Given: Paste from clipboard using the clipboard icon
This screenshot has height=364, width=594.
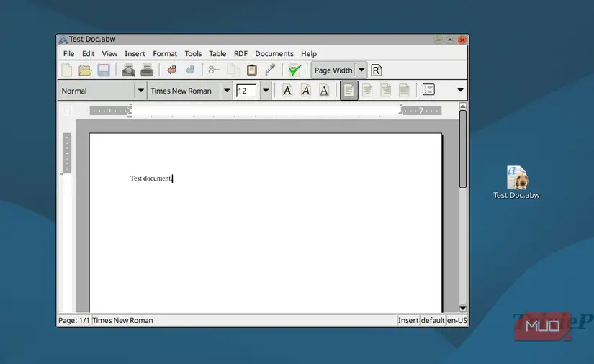Looking at the screenshot, I should (x=251, y=70).
